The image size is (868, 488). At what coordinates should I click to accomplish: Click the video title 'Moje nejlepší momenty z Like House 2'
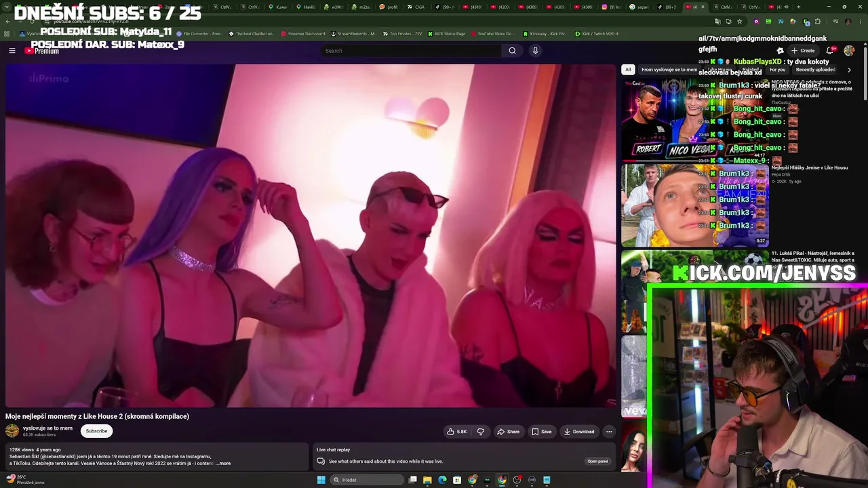click(97, 416)
